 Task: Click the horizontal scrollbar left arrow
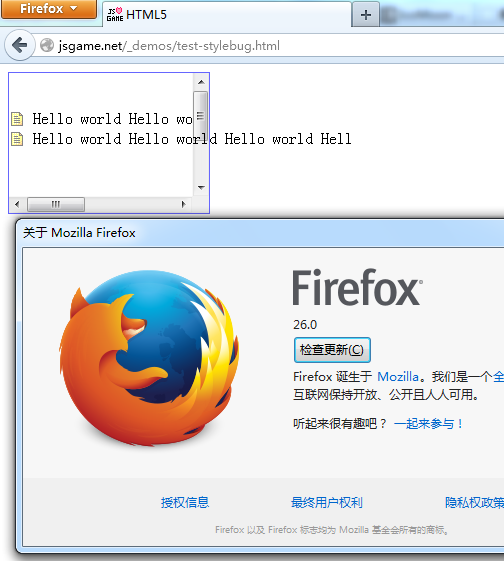click(x=17, y=204)
